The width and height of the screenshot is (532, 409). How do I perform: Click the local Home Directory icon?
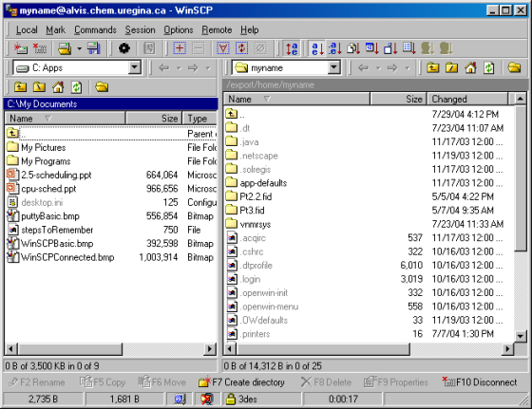(x=58, y=87)
